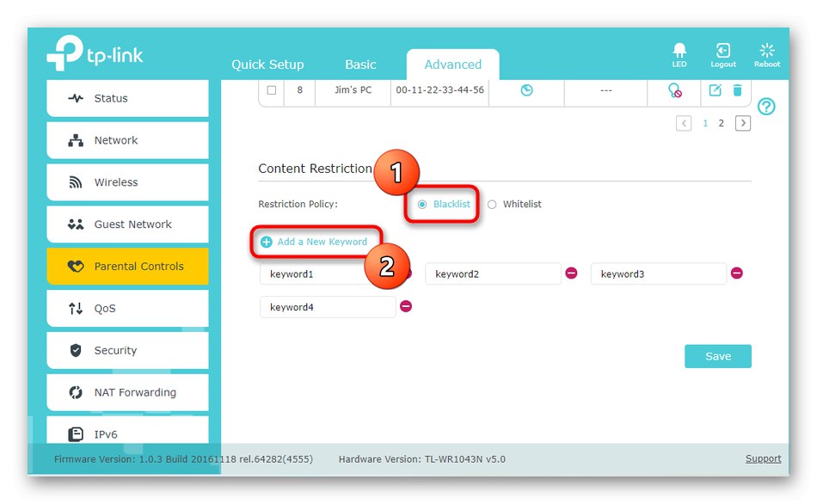Image resolution: width=817 pixels, height=504 pixels.
Task: Open page 1 of the device list
Action: coord(705,124)
